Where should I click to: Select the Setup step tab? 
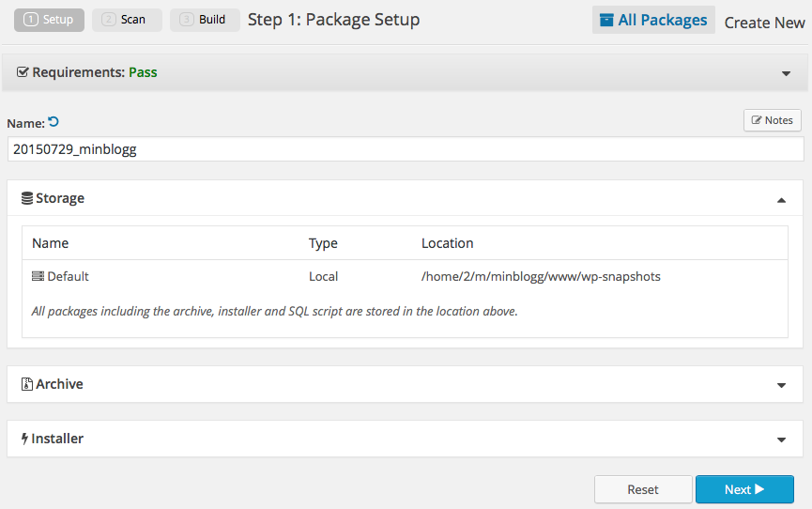pyautogui.click(x=49, y=20)
